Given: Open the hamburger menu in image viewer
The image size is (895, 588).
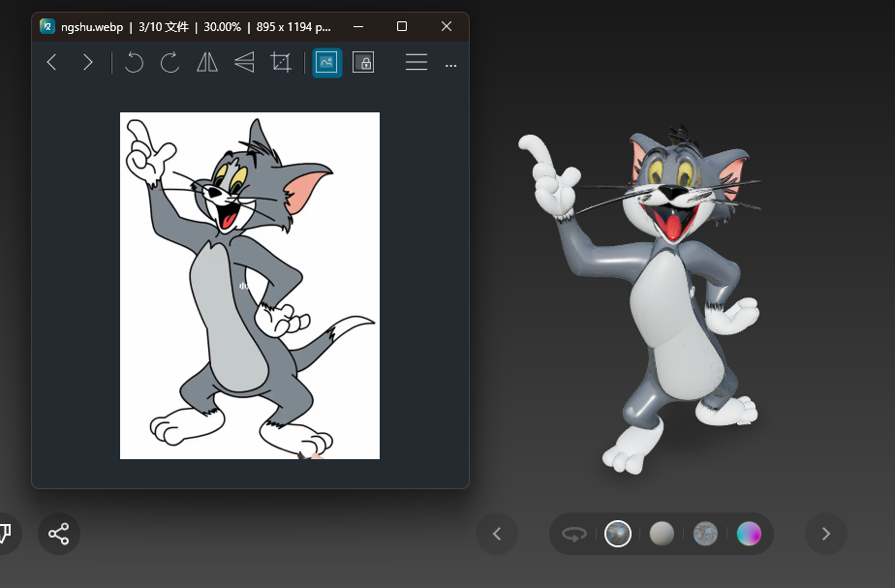Looking at the screenshot, I should [x=417, y=62].
